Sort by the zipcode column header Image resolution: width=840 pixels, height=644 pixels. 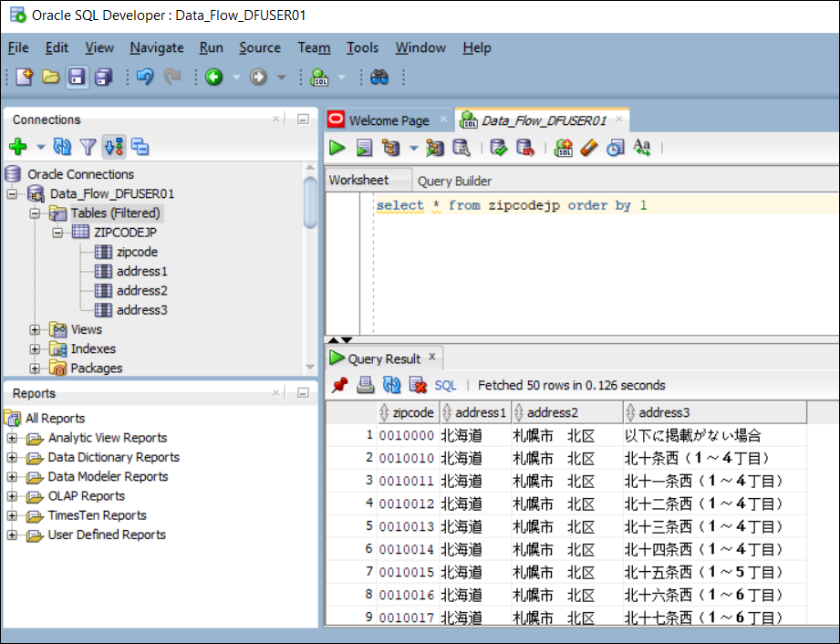click(409, 412)
